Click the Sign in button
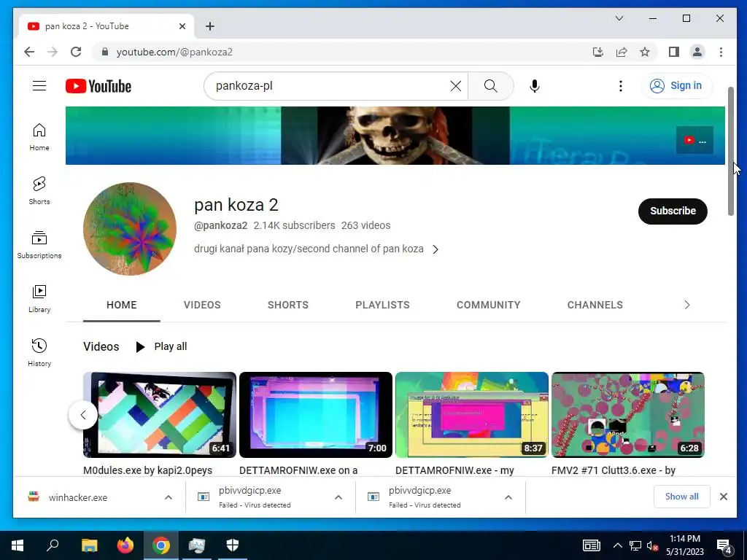 pos(676,86)
